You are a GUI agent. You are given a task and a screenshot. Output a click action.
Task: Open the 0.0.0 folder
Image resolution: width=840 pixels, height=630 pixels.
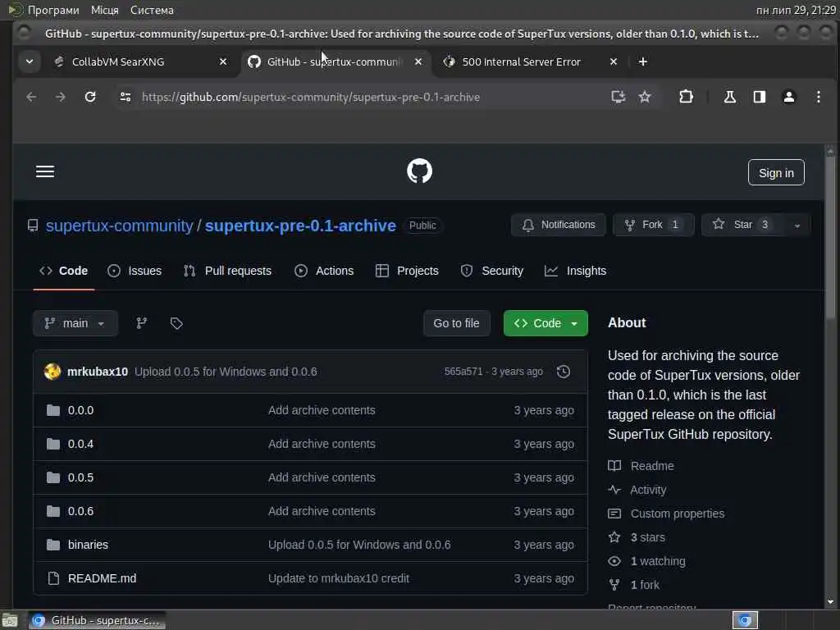[x=80, y=410]
